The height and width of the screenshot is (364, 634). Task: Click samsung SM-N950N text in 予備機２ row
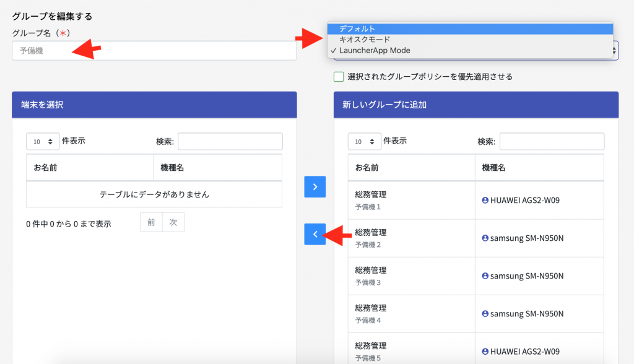(x=527, y=238)
